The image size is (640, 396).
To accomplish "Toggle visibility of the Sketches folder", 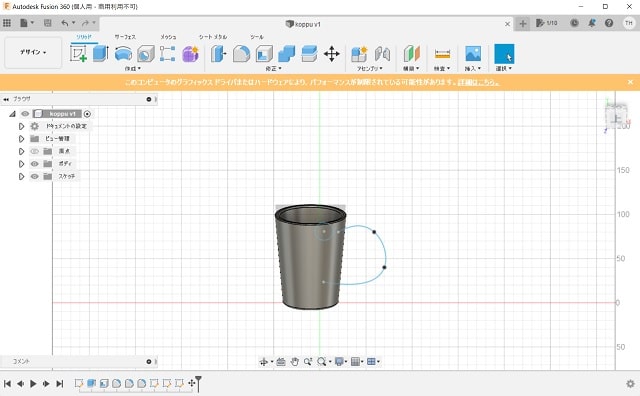I will pos(35,176).
